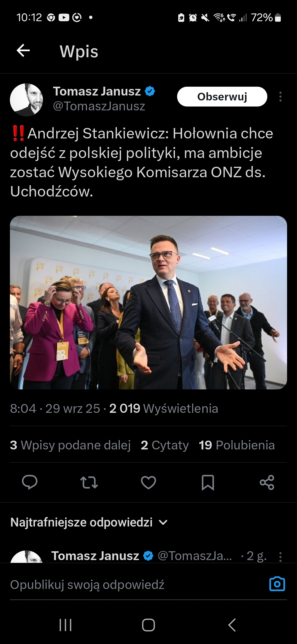The width and height of the screenshot is (297, 644).
Task: View the 3 Wpisy podane dalej list
Action: pyautogui.click(x=70, y=445)
